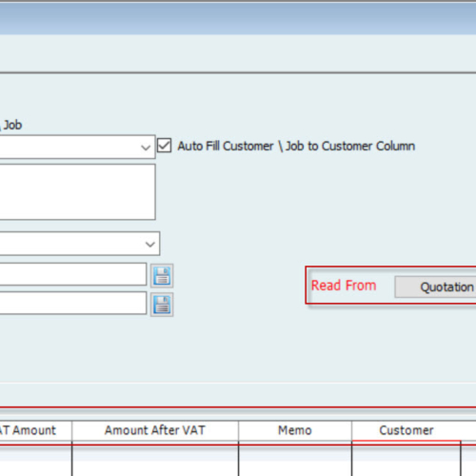Select the Customer column header
Viewport: 476px width, 476px height.
point(407,430)
